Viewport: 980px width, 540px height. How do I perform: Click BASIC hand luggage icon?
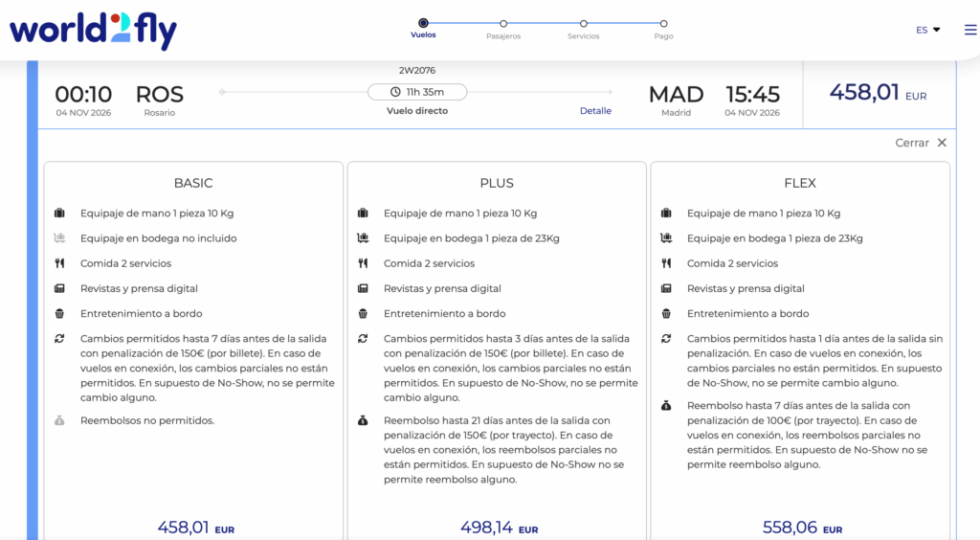coord(59,214)
